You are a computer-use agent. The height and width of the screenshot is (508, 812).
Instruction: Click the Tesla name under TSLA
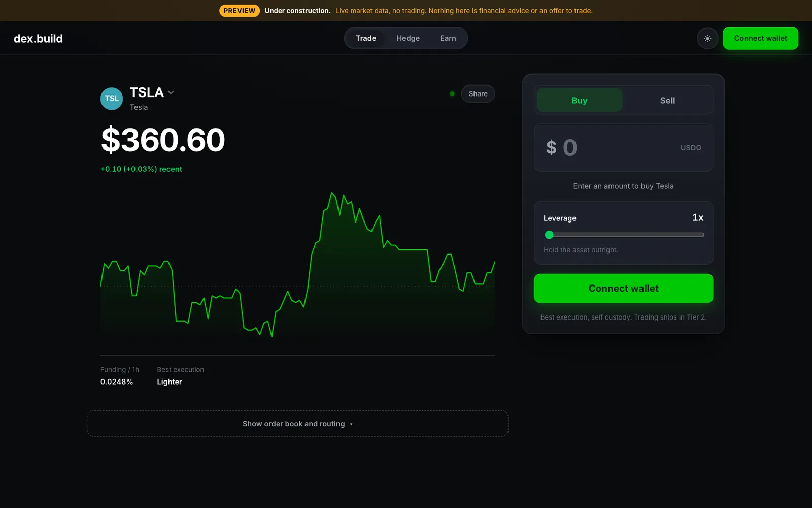coord(139,107)
